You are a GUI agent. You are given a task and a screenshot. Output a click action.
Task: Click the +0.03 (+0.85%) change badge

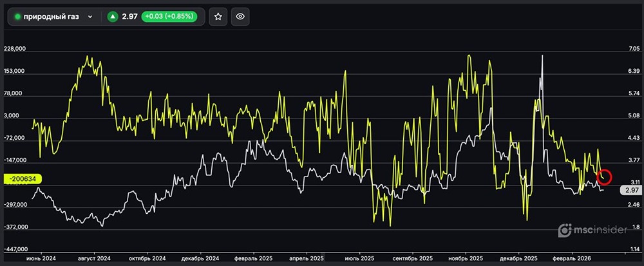[x=171, y=17]
